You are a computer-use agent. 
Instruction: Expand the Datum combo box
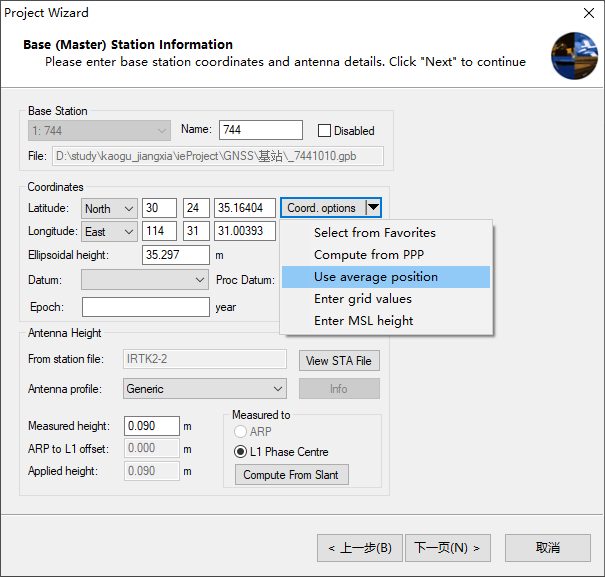pyautogui.click(x=145, y=279)
